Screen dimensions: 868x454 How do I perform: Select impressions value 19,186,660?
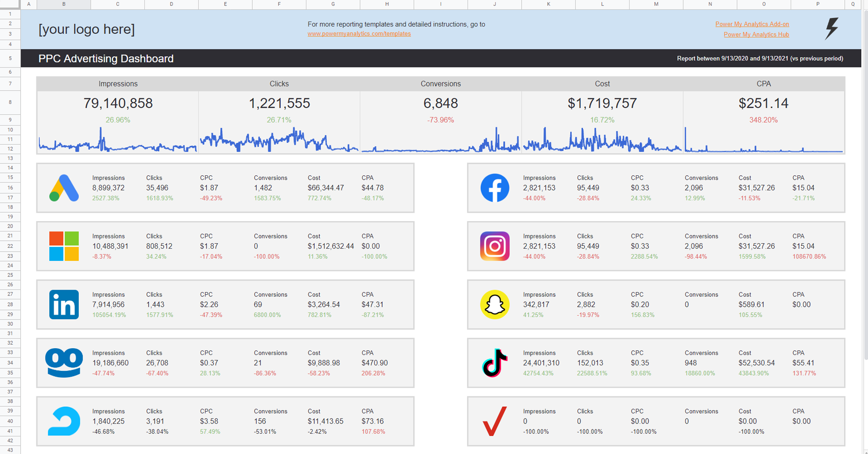coord(110,363)
